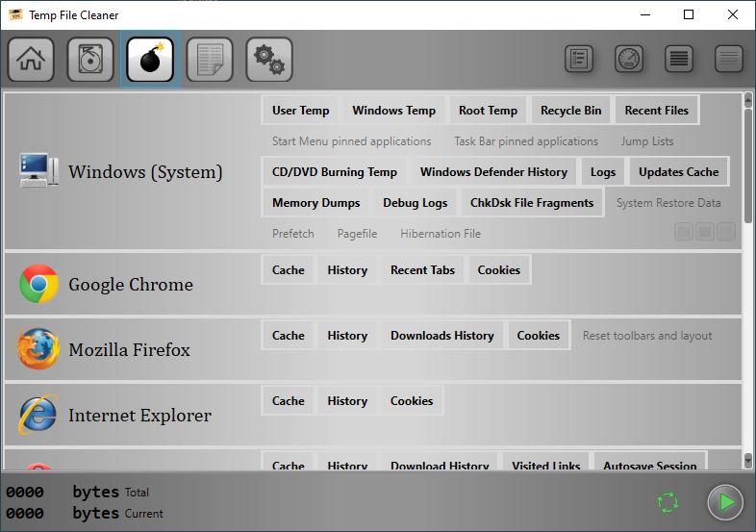Toggle Visited Links in bottom row
The height and width of the screenshot is (532, 756).
[x=545, y=462]
